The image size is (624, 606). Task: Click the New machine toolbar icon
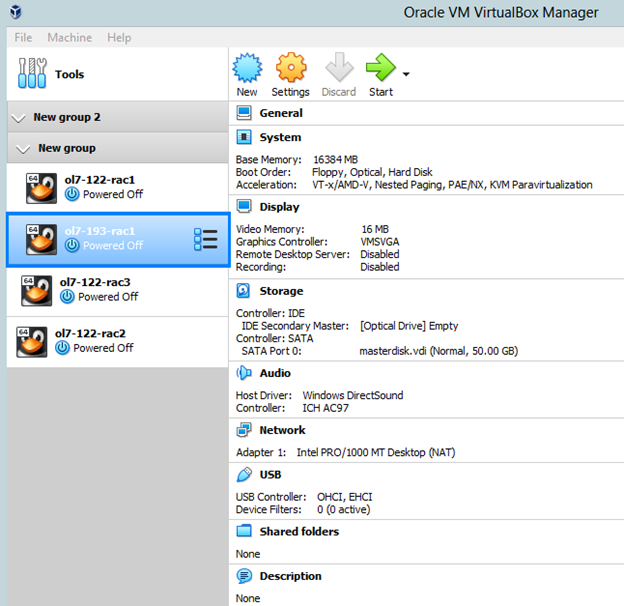coord(247,68)
